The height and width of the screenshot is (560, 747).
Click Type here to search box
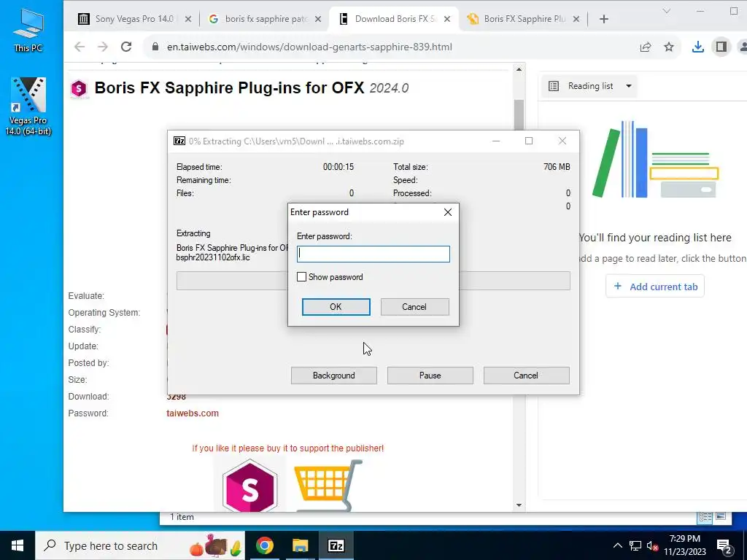(141, 545)
